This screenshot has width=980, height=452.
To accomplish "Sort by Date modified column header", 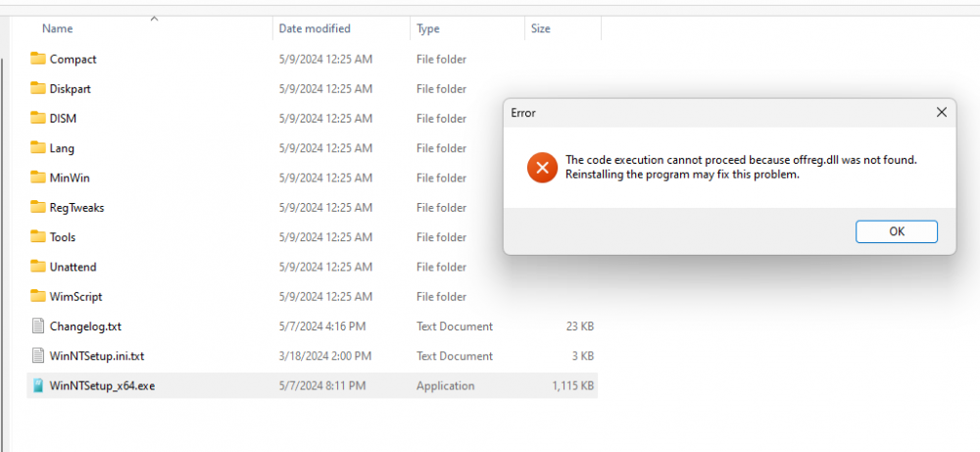I will (315, 29).
